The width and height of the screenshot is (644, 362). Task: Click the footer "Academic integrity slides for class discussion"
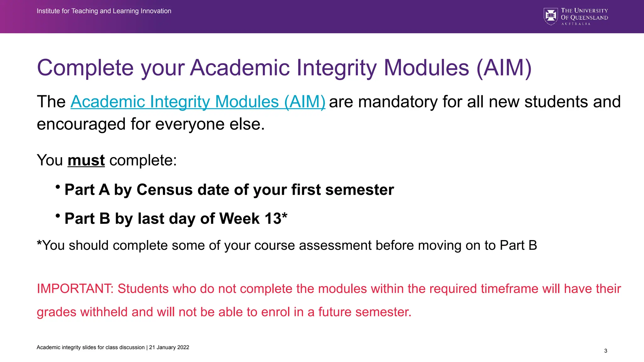click(x=91, y=347)
